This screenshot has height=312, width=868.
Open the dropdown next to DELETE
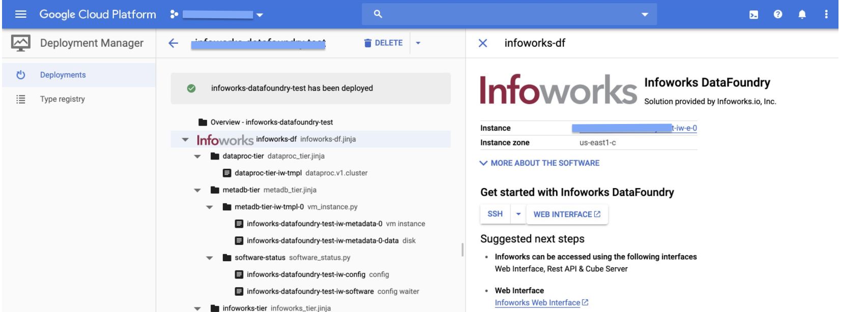pyautogui.click(x=418, y=43)
